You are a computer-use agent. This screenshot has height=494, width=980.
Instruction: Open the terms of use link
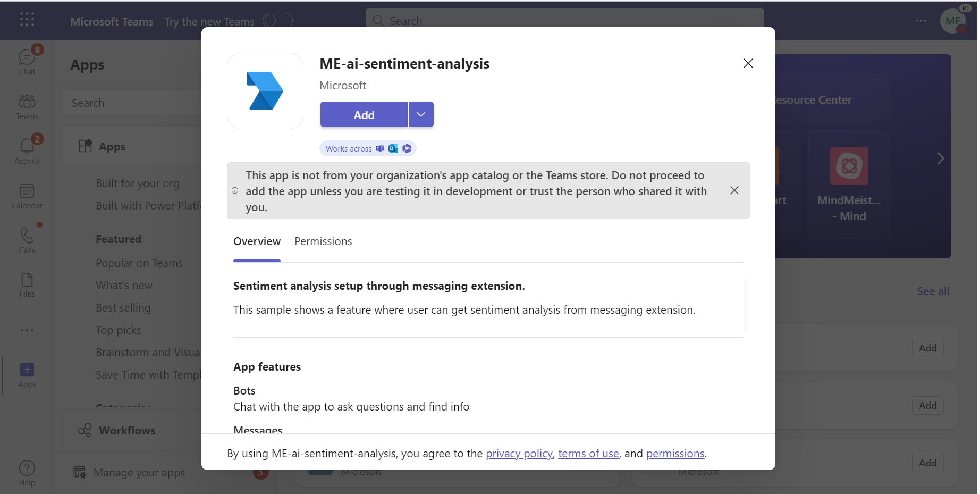[588, 454]
